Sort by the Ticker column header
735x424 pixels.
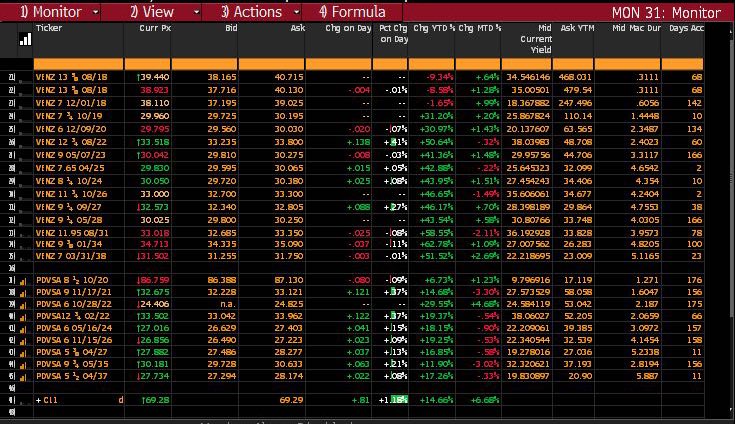(49, 28)
